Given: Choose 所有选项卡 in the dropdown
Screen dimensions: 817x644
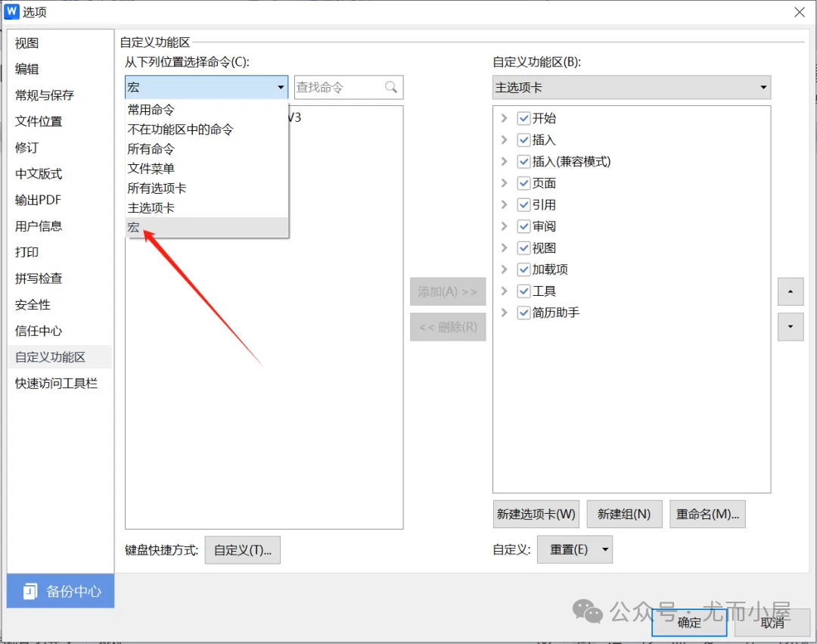Looking at the screenshot, I should 207,188.
